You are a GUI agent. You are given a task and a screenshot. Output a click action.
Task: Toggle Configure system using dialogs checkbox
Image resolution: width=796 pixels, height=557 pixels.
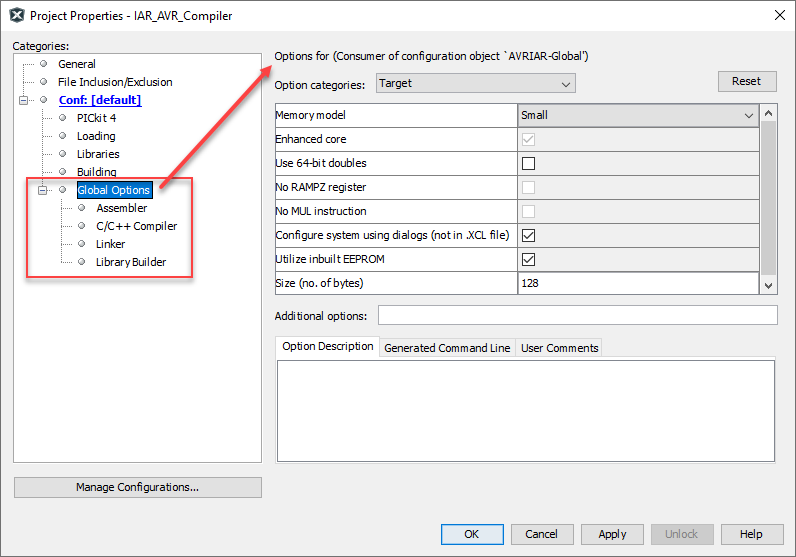click(529, 235)
